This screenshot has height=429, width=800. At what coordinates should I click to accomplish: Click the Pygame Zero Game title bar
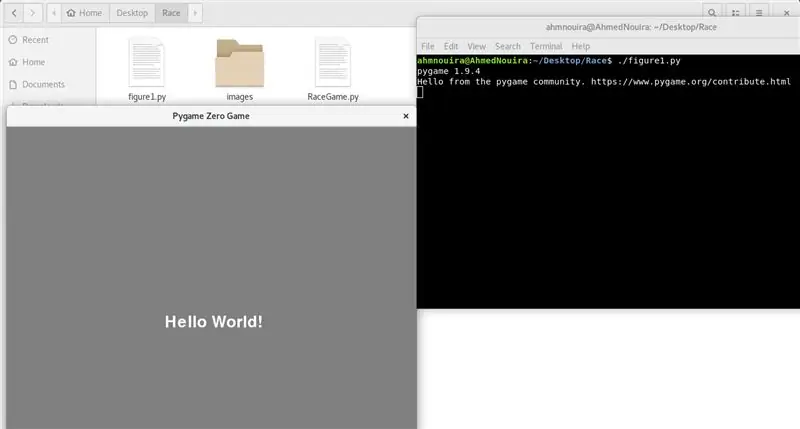click(x=211, y=116)
